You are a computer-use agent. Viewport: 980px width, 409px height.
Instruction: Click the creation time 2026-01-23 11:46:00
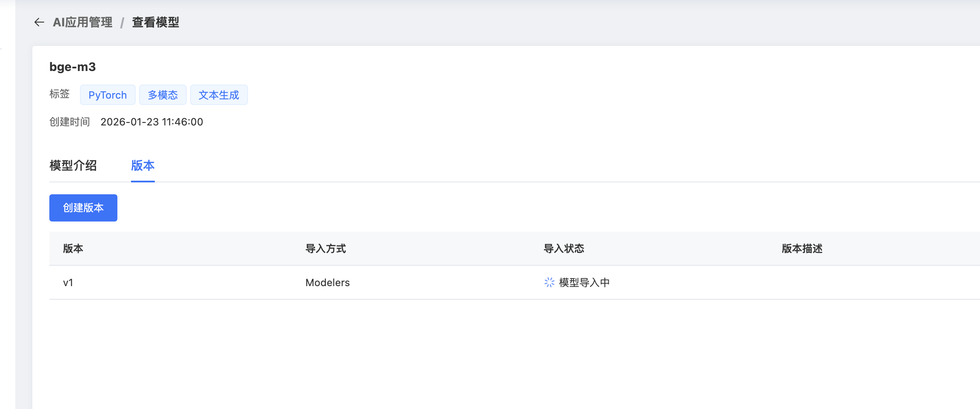(x=152, y=122)
